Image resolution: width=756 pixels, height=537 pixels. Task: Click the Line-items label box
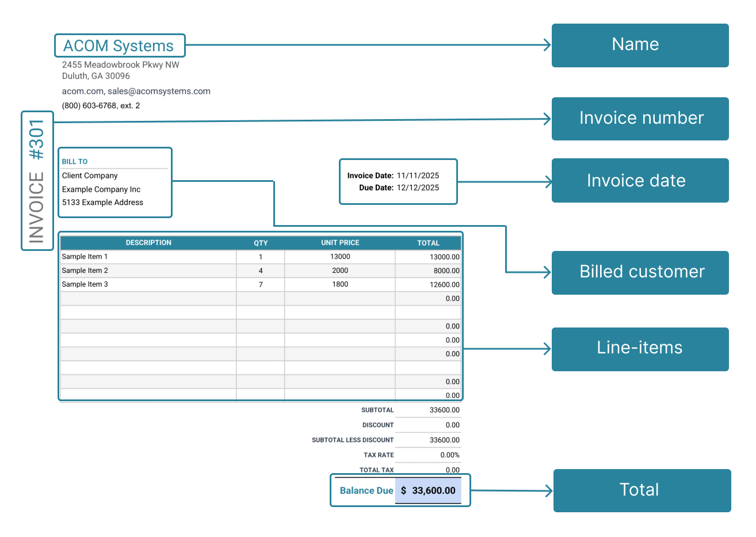coord(640,349)
